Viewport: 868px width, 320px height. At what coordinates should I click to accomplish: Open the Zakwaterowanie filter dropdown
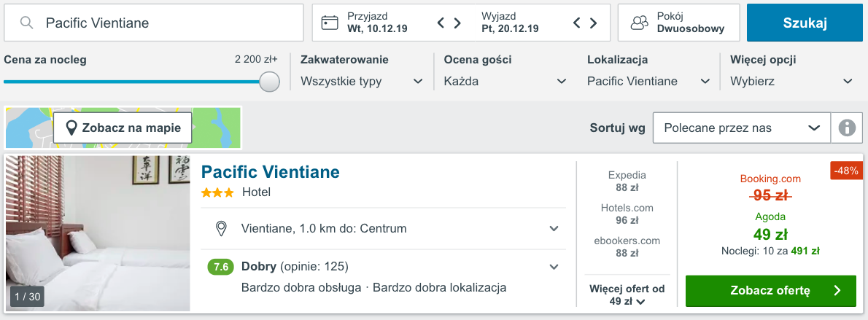click(x=362, y=81)
